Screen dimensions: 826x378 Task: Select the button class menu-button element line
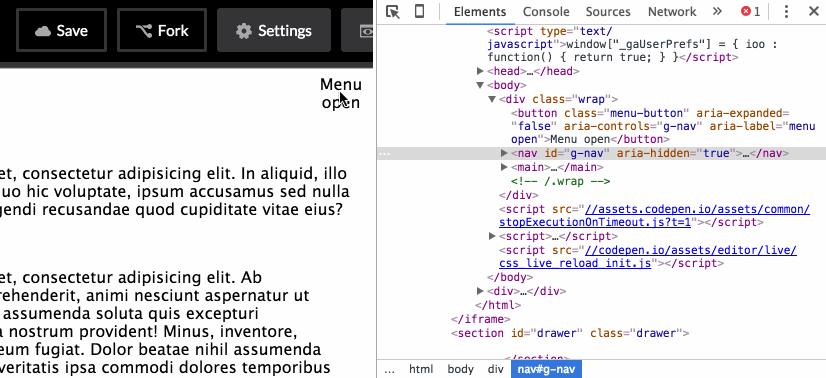(x=663, y=126)
